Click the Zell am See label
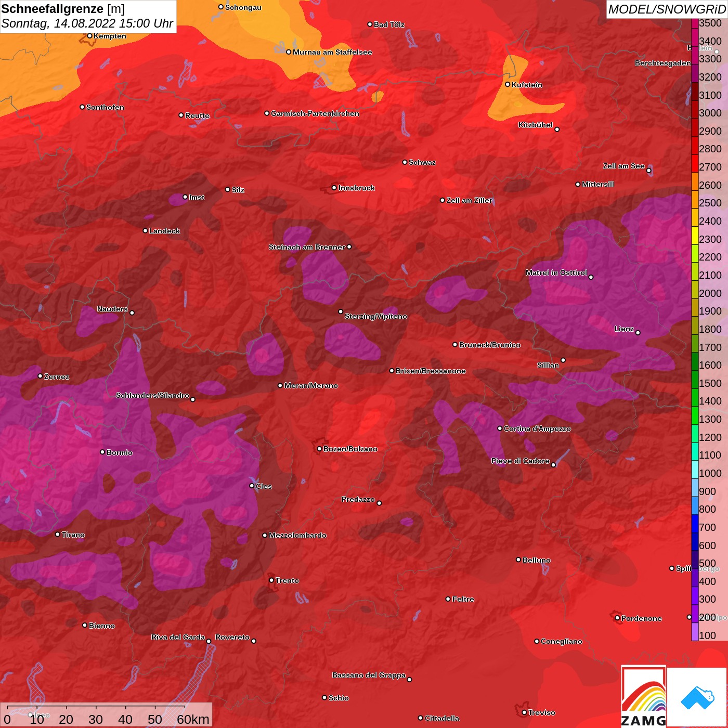Image resolution: width=728 pixels, height=728 pixels. pos(623,166)
